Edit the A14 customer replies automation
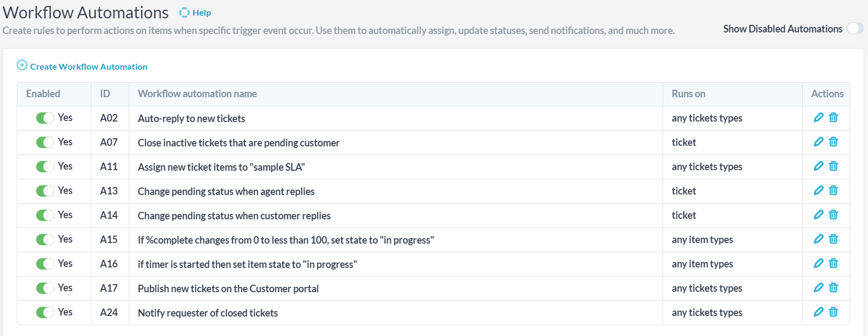The width and height of the screenshot is (868, 336). 819,214
